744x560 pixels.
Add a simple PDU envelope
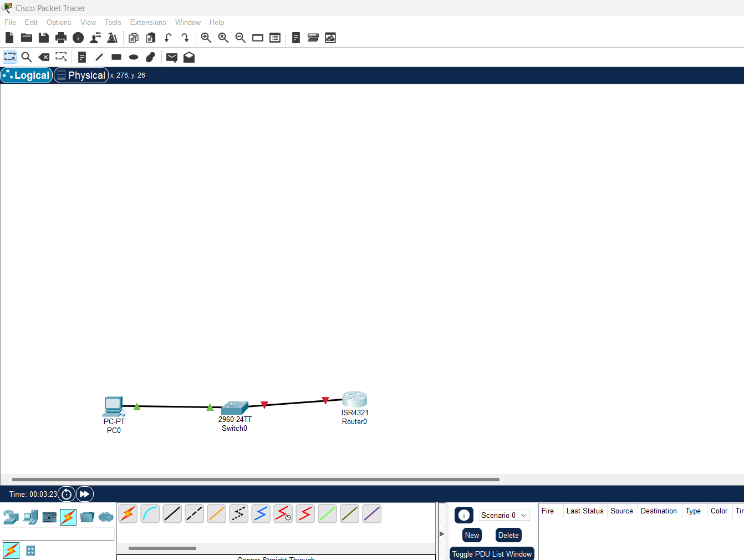(172, 57)
